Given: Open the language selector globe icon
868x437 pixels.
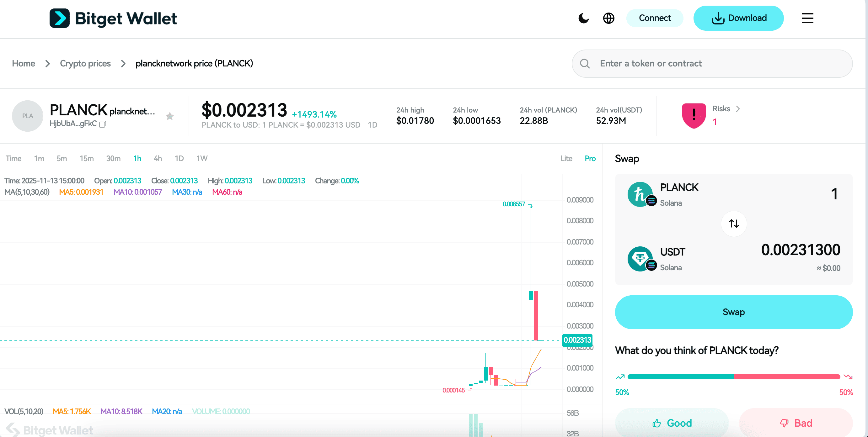Looking at the screenshot, I should (608, 18).
